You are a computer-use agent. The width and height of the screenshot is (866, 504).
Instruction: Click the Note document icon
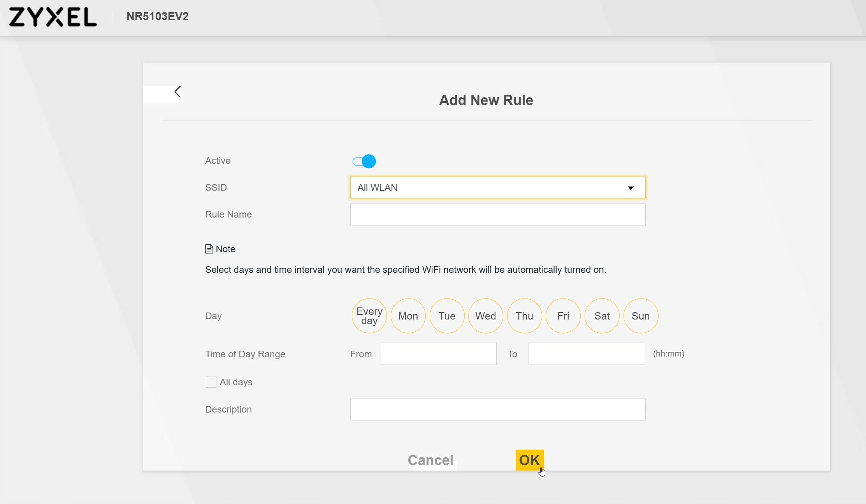(x=209, y=249)
